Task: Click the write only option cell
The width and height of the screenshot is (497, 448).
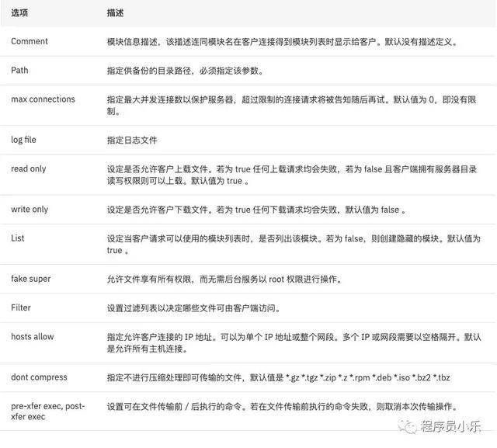Action: 30,210
